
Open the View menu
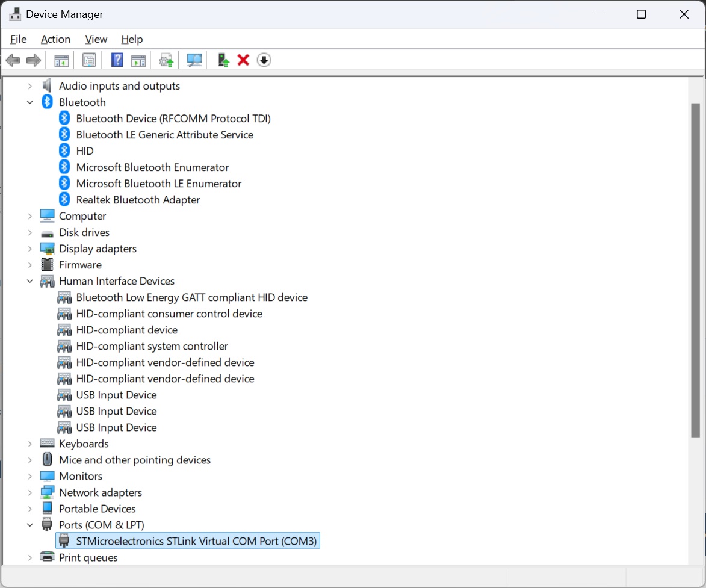96,39
